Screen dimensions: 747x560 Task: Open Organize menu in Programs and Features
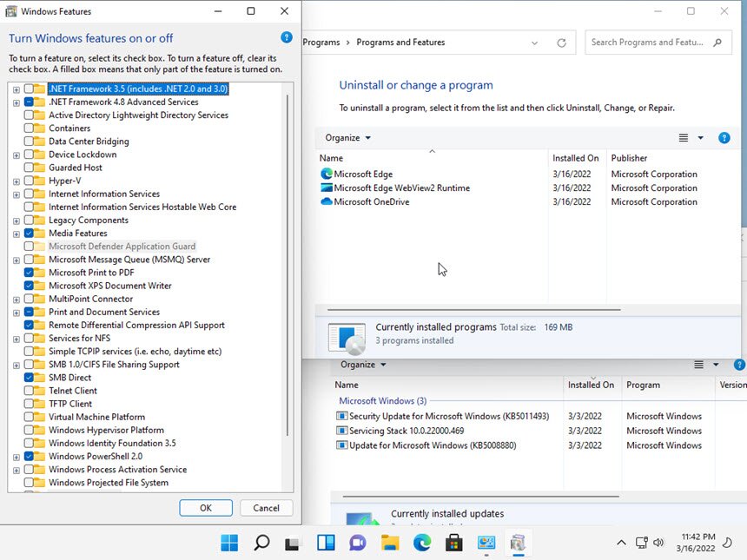click(x=347, y=138)
